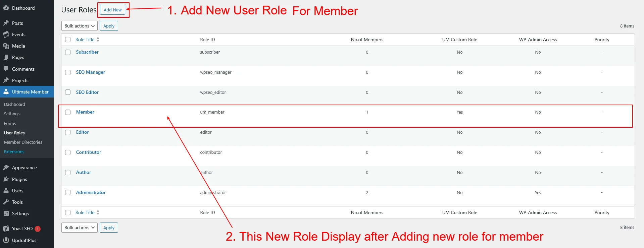The width and height of the screenshot is (644, 248).
Task: Click the um_member role ID text
Action: coord(212,112)
